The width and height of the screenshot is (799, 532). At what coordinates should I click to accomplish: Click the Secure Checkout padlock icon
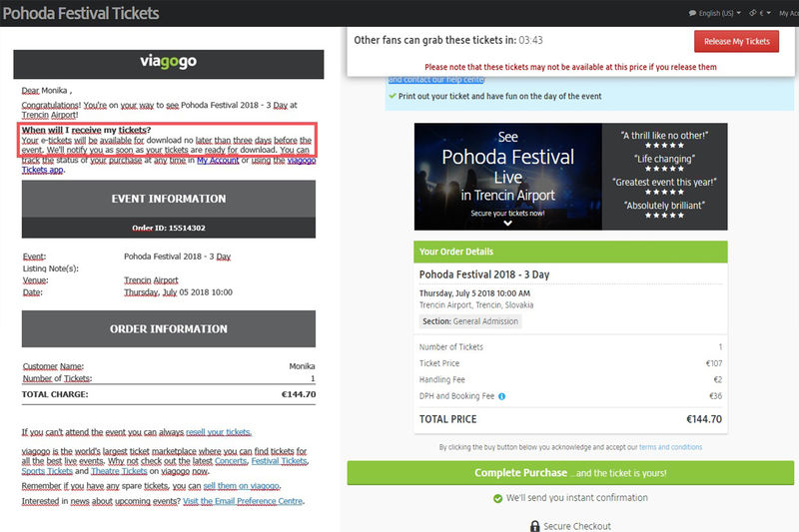click(x=534, y=526)
